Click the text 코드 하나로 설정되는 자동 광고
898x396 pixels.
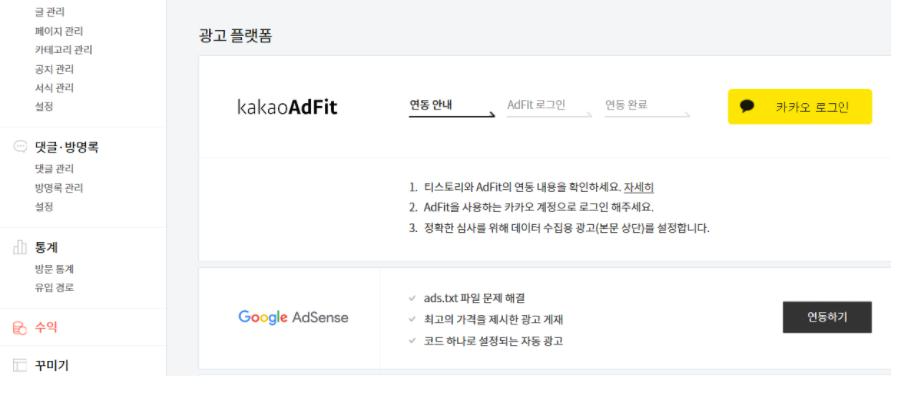(493, 341)
